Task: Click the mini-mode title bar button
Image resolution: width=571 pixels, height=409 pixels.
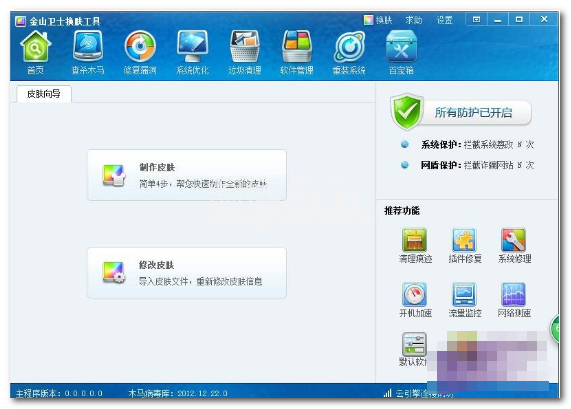Action: coord(476,19)
